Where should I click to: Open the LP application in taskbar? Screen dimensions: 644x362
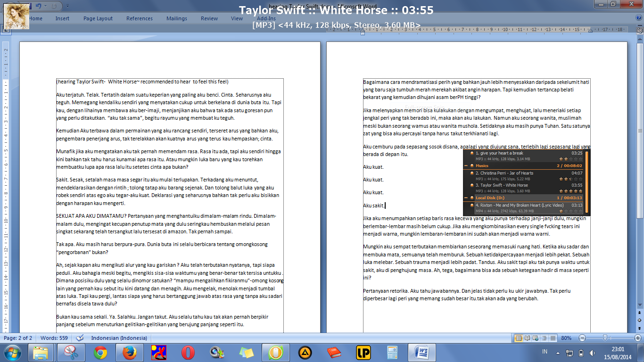pos(363,353)
